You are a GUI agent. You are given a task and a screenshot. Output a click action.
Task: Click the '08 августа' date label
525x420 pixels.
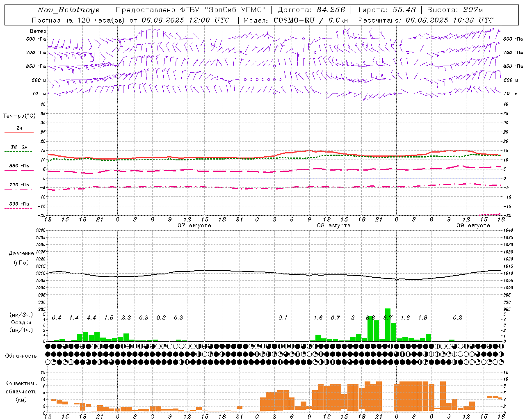point(334,226)
